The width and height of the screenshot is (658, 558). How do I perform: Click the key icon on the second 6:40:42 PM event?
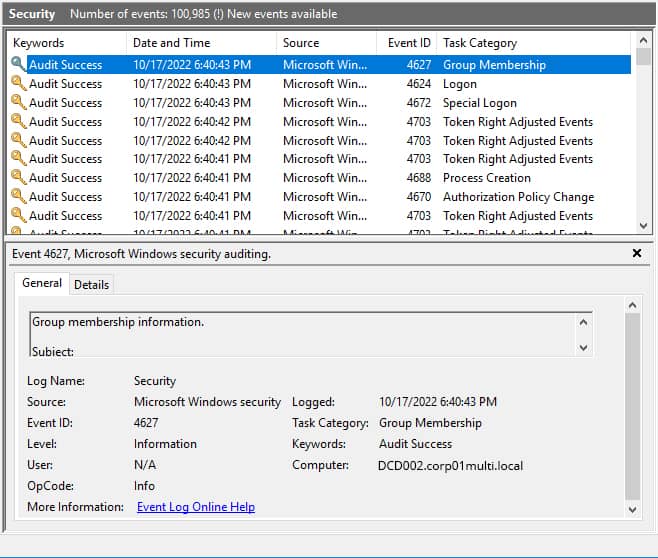pos(18,141)
